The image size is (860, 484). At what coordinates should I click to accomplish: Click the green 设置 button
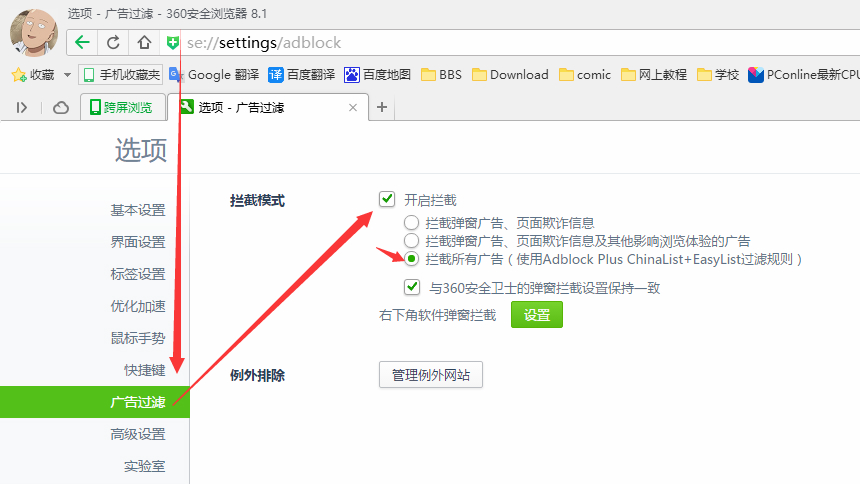click(x=536, y=315)
